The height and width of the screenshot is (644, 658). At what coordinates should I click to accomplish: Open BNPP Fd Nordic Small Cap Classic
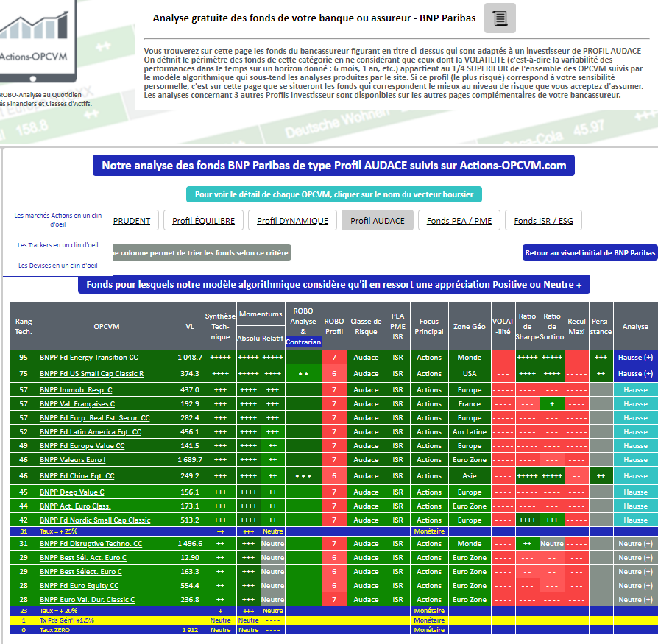tap(95, 520)
